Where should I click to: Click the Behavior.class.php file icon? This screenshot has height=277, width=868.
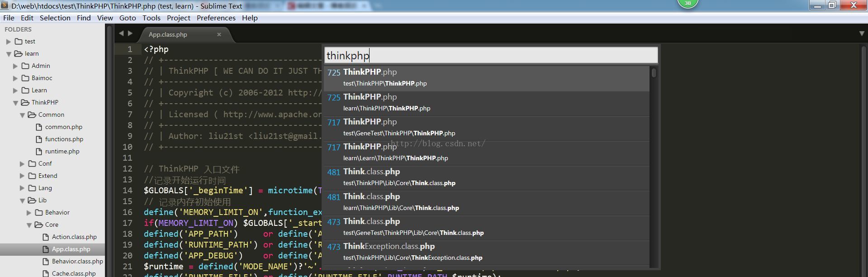point(46,261)
